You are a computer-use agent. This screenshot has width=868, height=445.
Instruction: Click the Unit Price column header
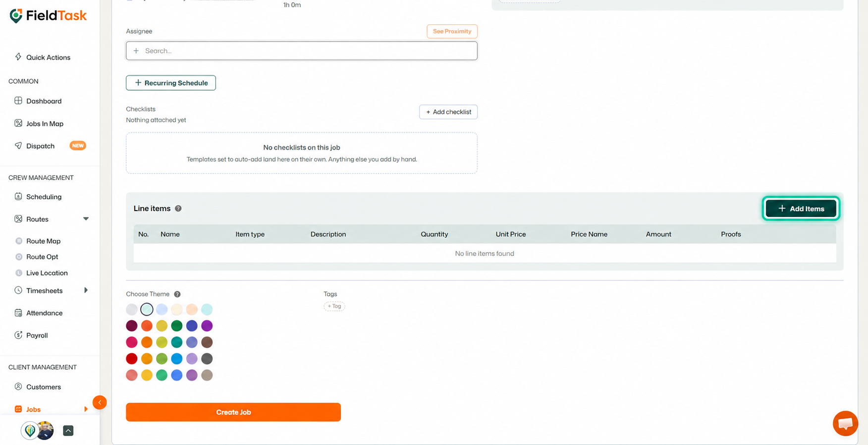point(511,234)
